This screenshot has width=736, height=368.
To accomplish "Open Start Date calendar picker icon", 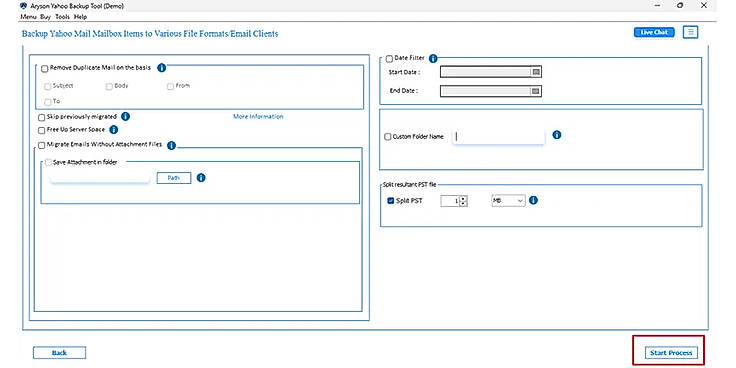I will pos(536,72).
